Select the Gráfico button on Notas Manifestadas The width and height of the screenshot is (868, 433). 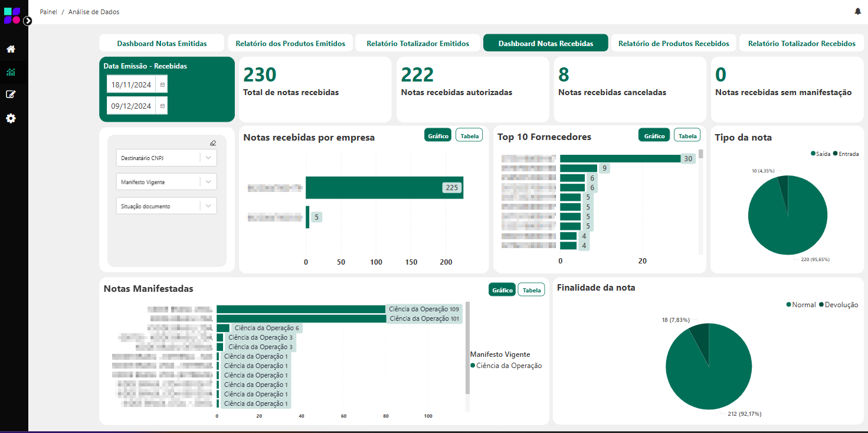pos(502,289)
